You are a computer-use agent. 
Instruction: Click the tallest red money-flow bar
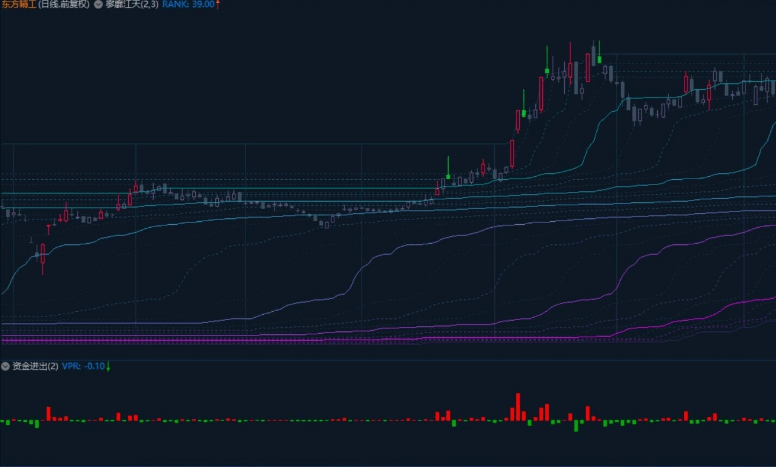pyautogui.click(x=518, y=407)
